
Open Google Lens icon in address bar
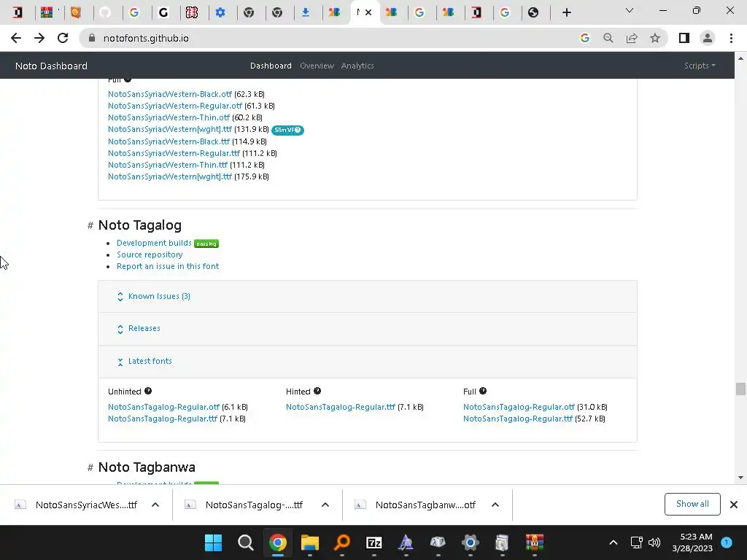point(584,38)
